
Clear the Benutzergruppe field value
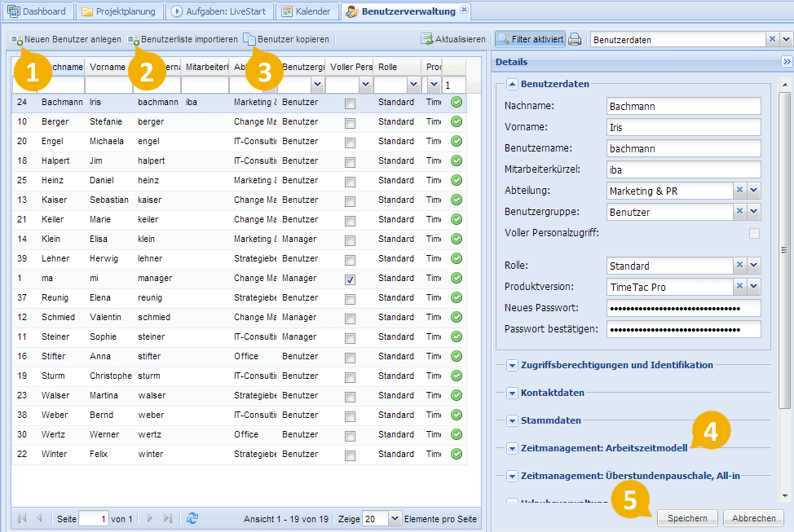[740, 212]
